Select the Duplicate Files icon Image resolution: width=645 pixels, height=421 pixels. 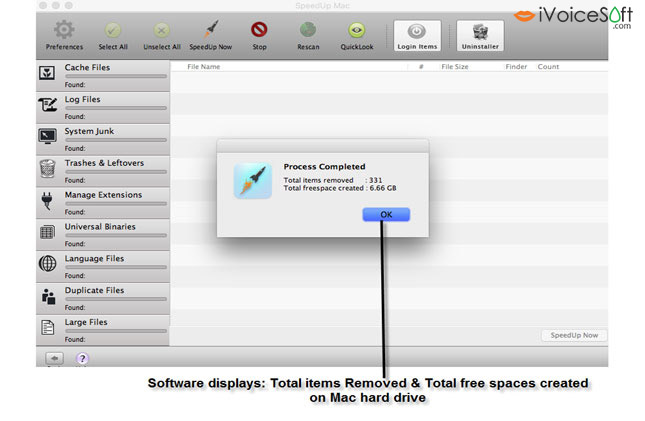click(x=48, y=296)
